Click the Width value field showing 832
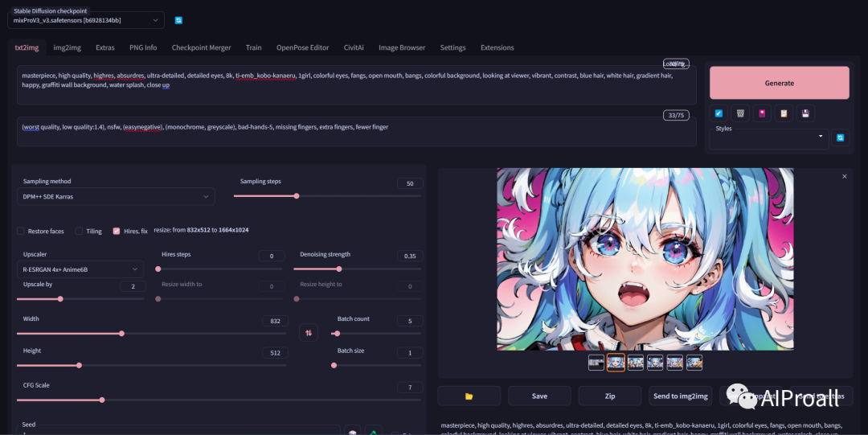868x435 pixels. point(275,321)
